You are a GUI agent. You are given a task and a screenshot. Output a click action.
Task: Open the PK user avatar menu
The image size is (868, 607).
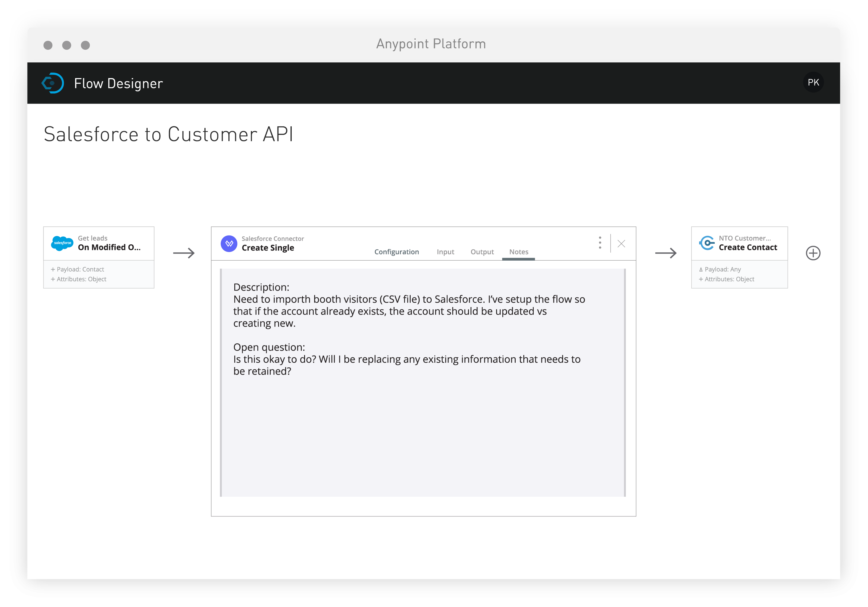813,83
